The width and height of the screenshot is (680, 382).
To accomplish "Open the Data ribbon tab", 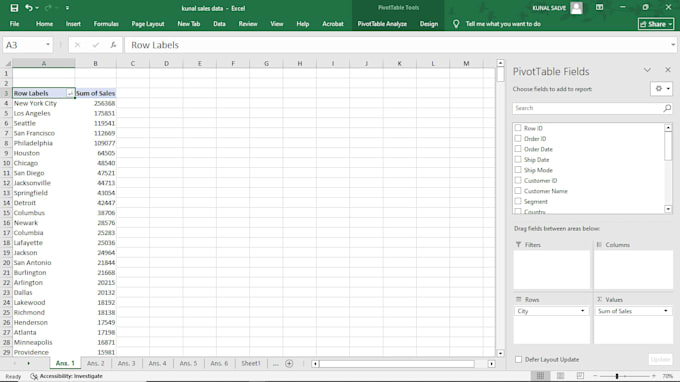I will coord(219,24).
